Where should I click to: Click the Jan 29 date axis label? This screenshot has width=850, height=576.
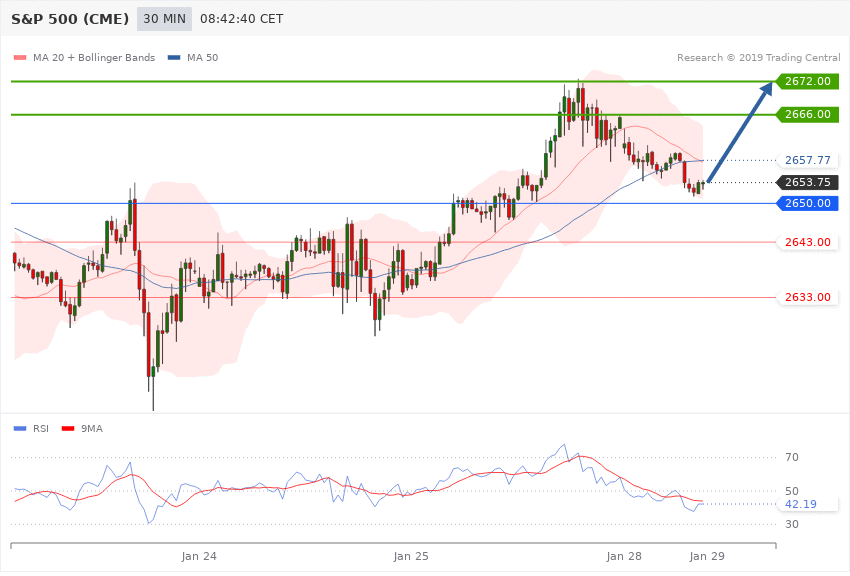tap(707, 556)
